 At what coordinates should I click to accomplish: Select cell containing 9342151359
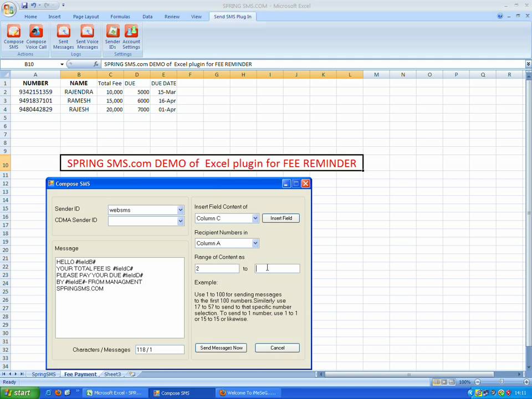click(35, 92)
